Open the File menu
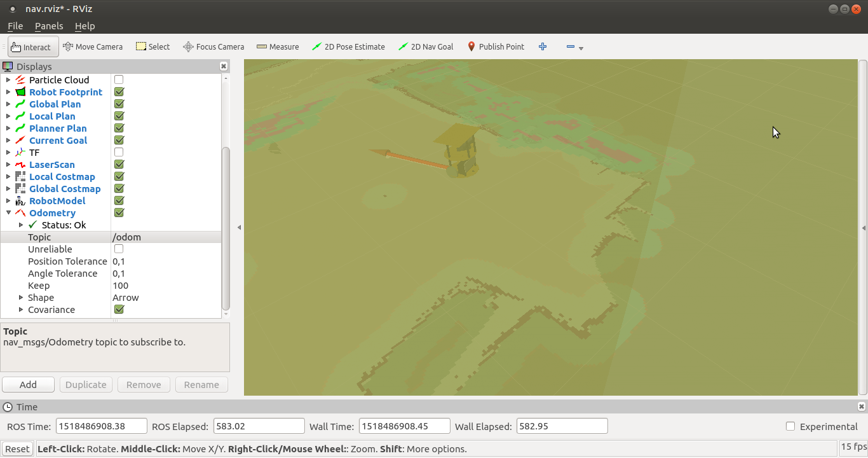Screen dimensions: 868x458 coord(15,26)
